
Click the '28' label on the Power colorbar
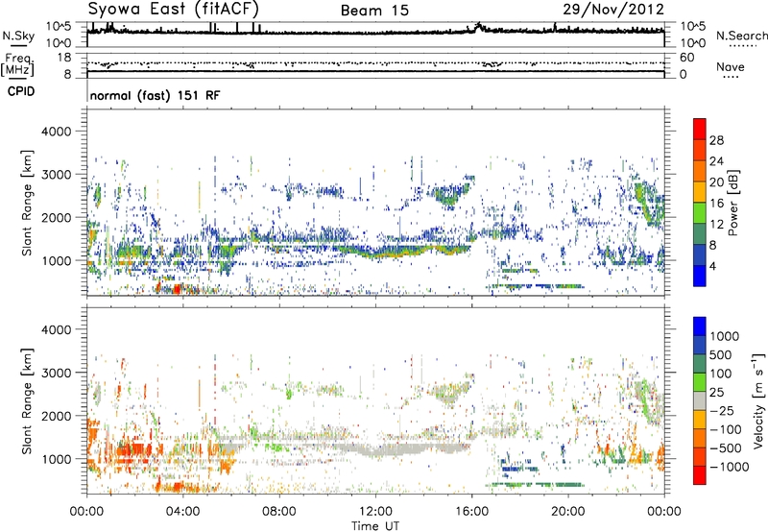pyautogui.click(x=716, y=140)
